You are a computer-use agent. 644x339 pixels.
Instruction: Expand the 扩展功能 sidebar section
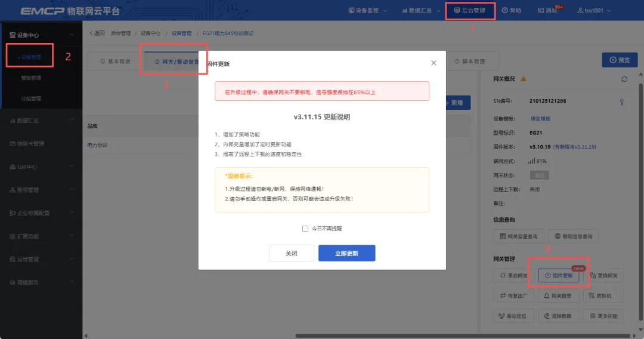[x=41, y=236]
